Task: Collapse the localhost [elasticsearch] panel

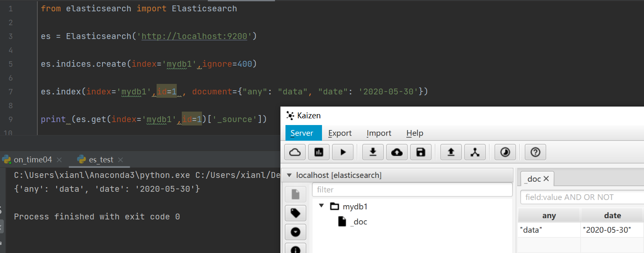Action: click(289, 175)
